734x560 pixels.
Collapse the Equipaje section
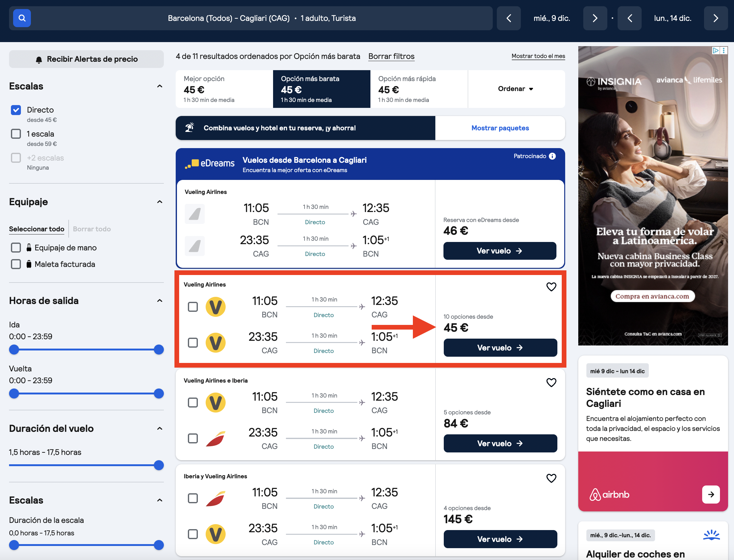point(160,202)
